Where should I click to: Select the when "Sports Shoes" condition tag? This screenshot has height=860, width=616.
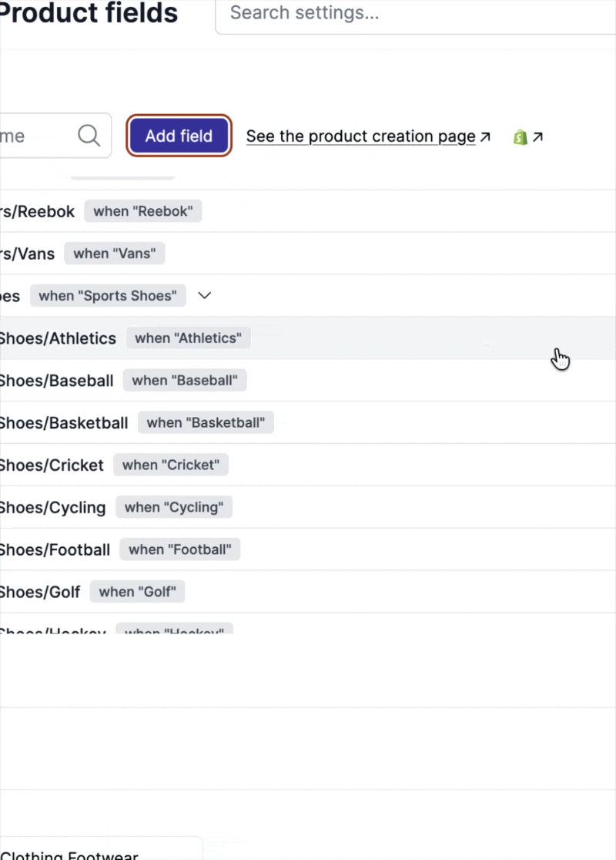point(108,296)
